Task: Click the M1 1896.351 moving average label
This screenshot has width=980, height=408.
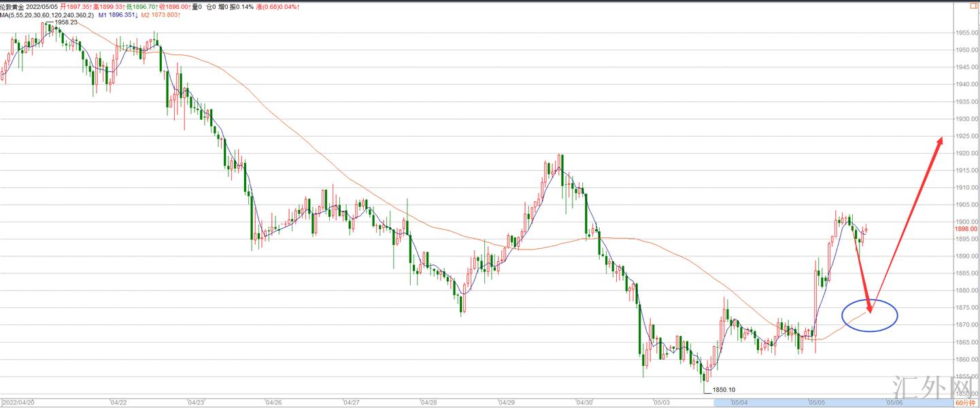Action: pos(118,14)
